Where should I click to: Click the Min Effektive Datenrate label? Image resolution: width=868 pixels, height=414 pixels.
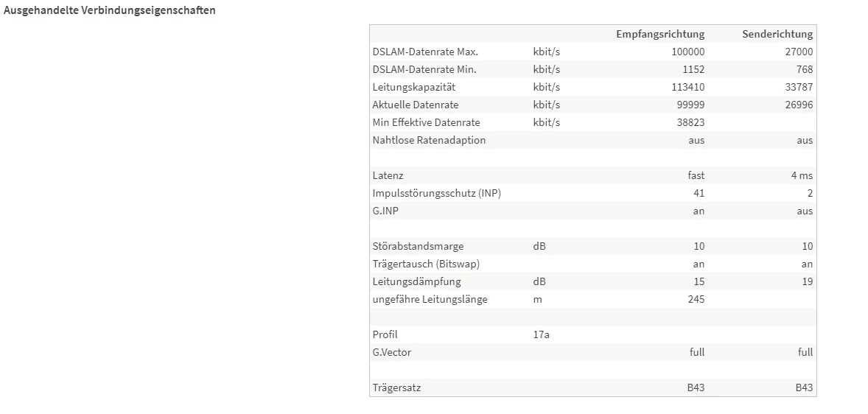point(427,122)
